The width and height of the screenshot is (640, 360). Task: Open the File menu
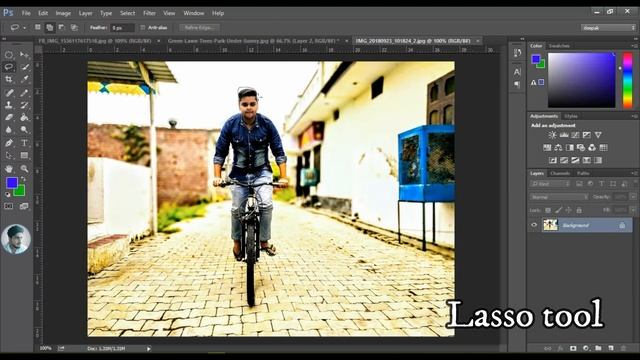(26, 13)
